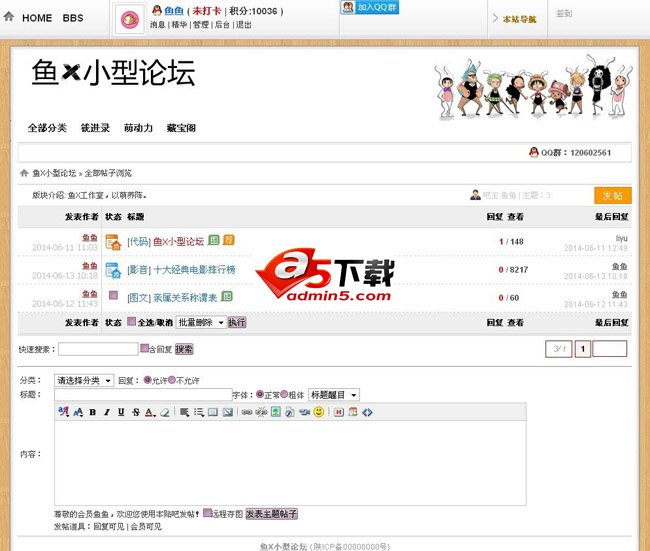This screenshot has width=650, height=551.
Task: Click the breadcrumb home icon
Action: pos(24,173)
